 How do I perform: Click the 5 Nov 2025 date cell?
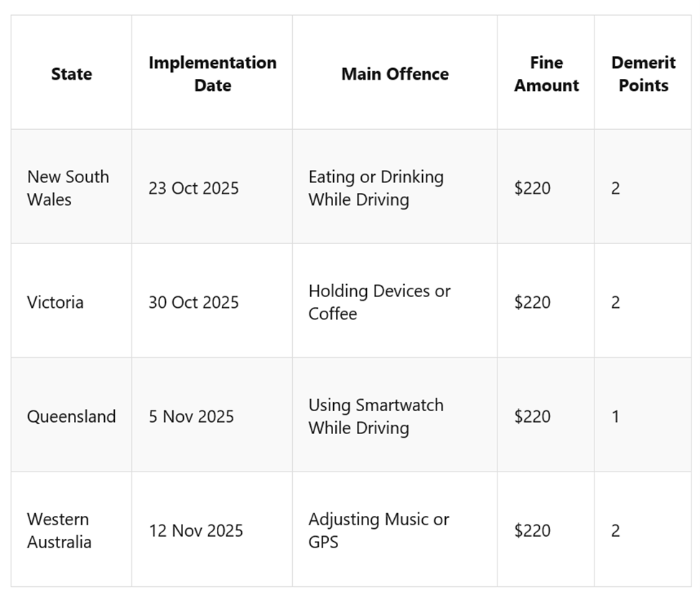point(192,416)
